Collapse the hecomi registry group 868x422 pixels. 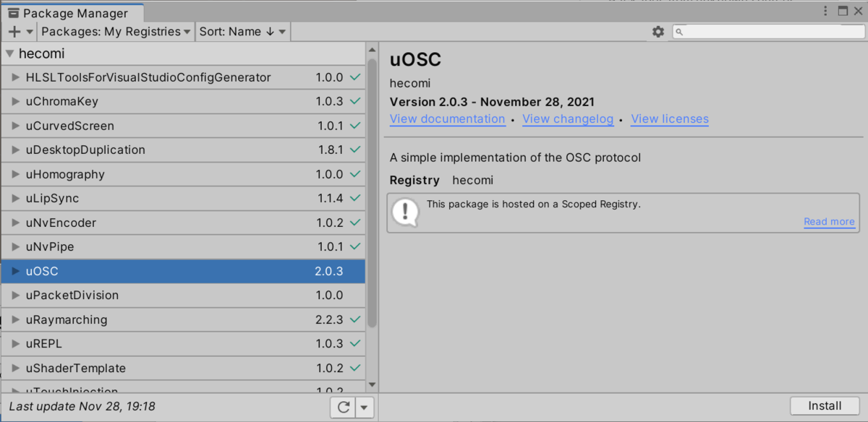[x=9, y=53]
